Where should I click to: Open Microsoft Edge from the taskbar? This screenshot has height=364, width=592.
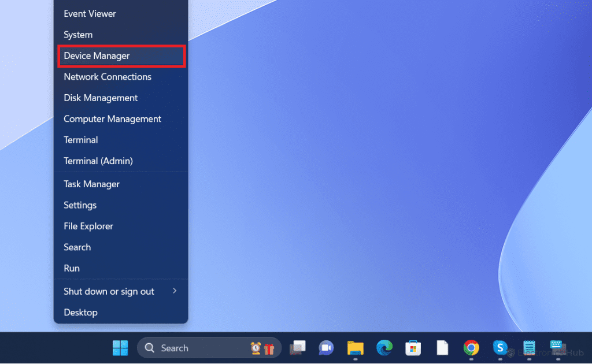pos(384,348)
